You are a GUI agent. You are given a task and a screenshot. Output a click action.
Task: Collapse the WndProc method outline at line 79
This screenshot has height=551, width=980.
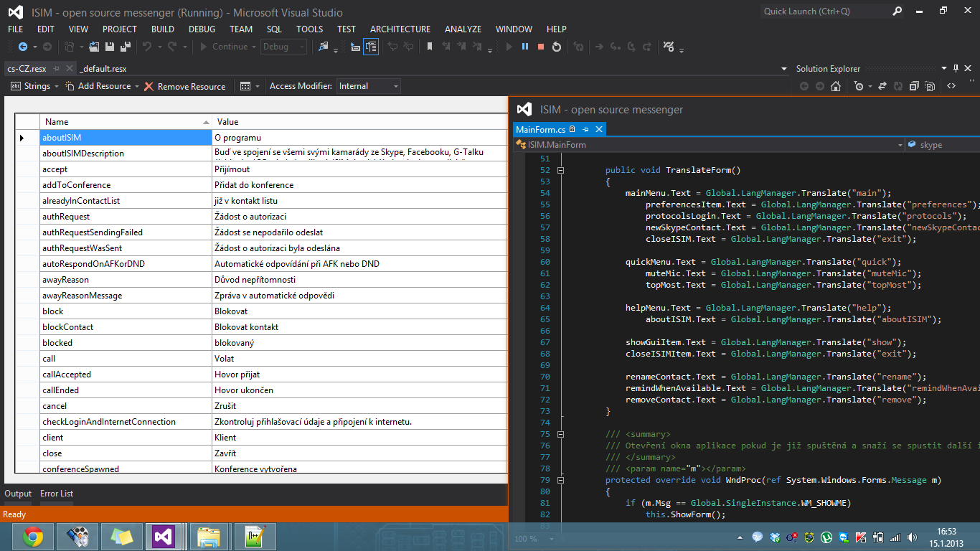point(560,480)
